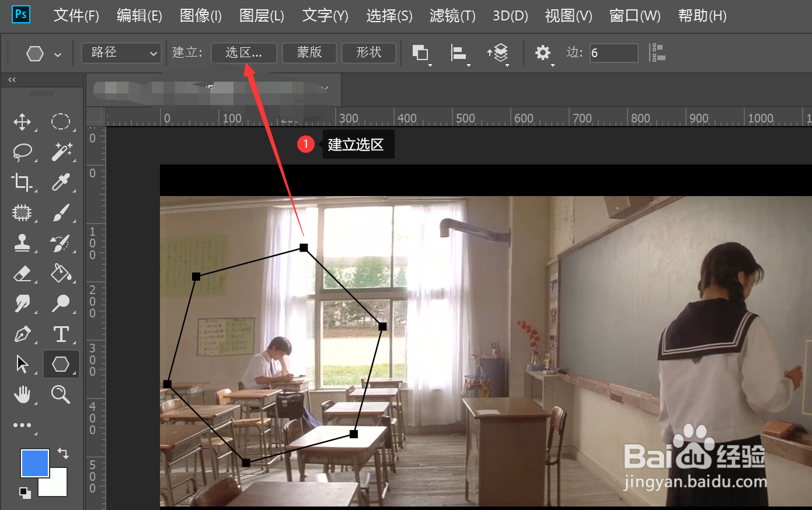This screenshot has width=812, height=510.
Task: Open the 选择(S) menu
Action: (389, 16)
